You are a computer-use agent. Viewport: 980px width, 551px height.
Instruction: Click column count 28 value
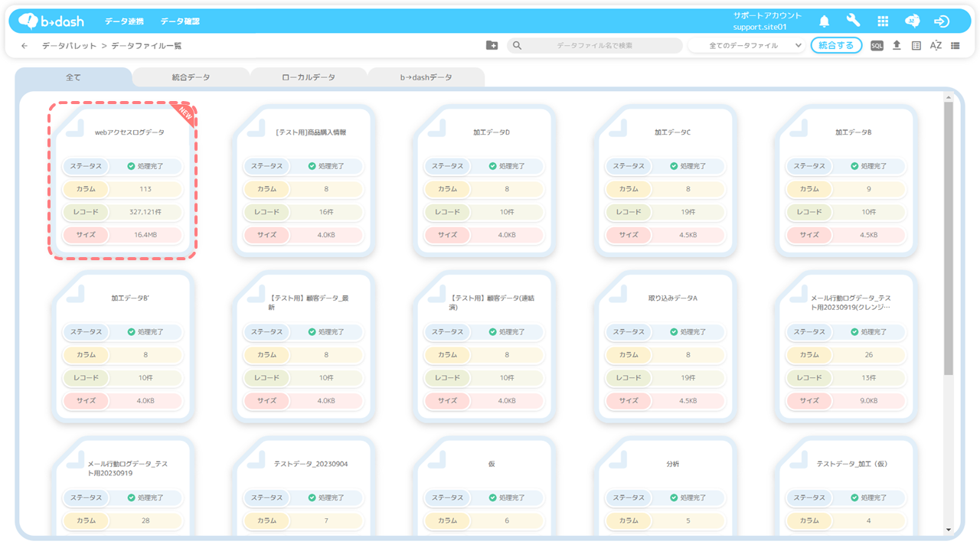[145, 521]
